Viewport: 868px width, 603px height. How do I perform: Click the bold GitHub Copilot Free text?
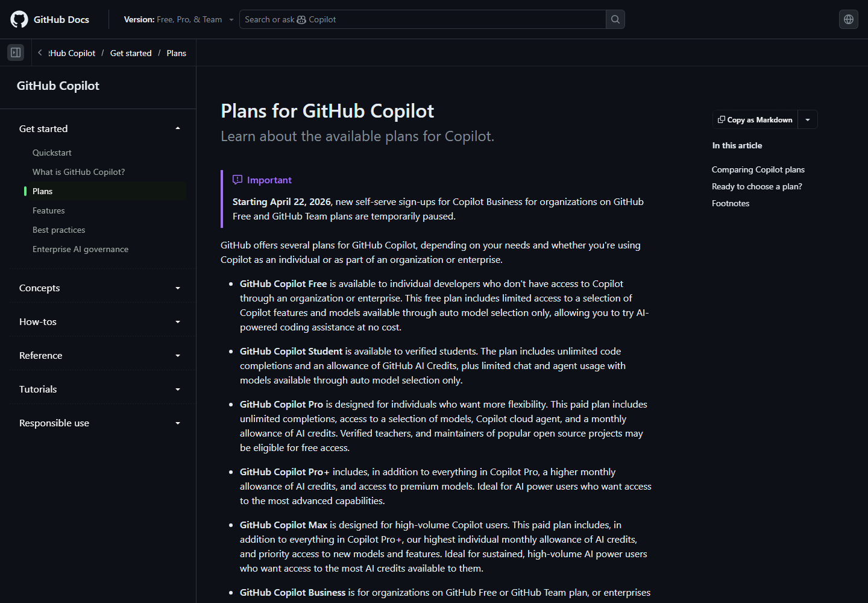[x=283, y=283]
